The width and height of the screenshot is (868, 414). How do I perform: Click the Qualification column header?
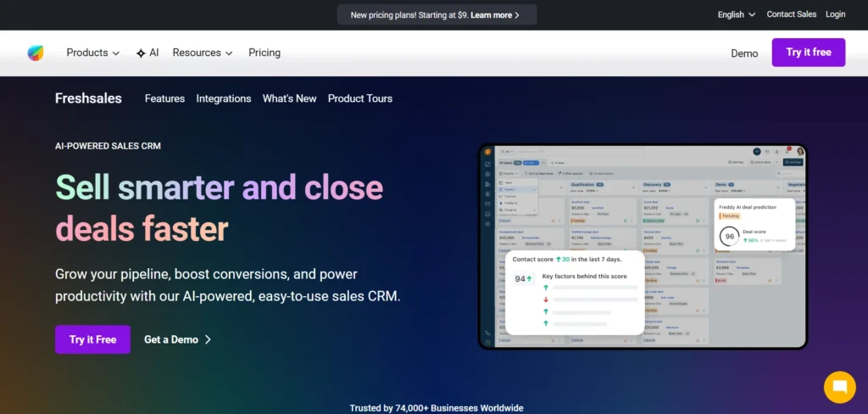[x=582, y=185]
